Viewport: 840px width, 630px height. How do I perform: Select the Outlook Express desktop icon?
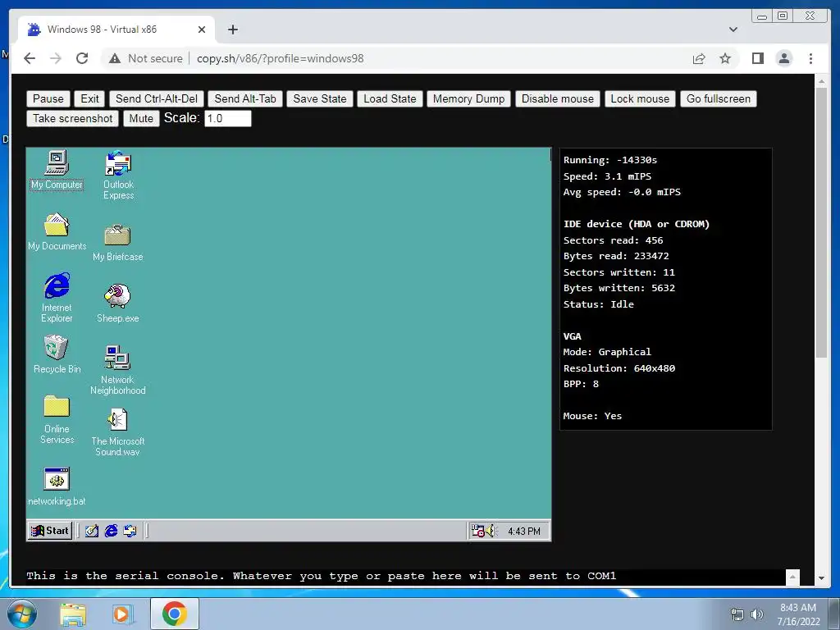coord(118,176)
